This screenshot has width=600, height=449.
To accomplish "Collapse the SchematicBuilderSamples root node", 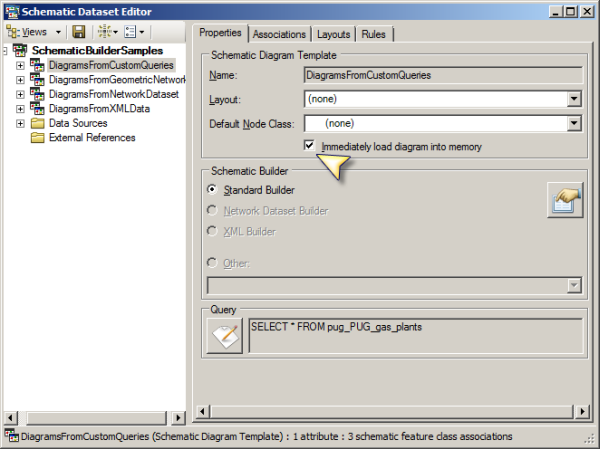I will (5, 51).
